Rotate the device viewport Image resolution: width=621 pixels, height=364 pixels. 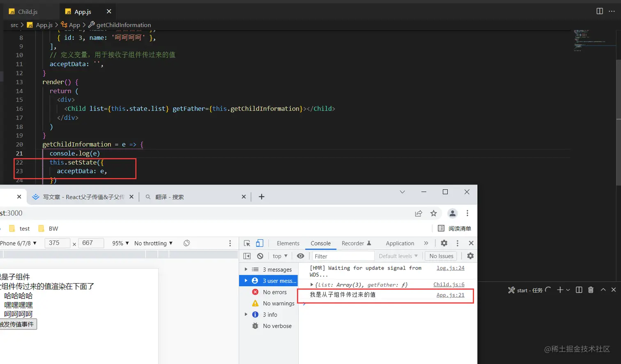click(x=186, y=243)
